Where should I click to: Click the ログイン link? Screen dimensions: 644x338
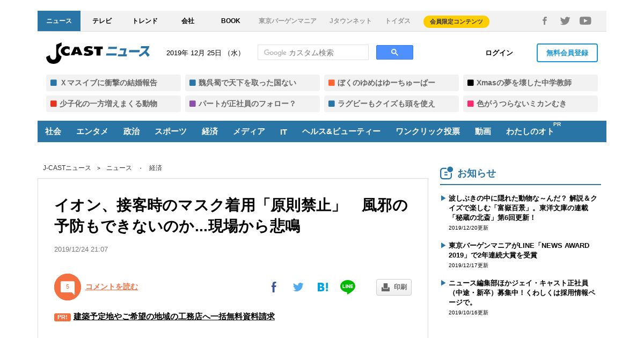pyautogui.click(x=499, y=53)
